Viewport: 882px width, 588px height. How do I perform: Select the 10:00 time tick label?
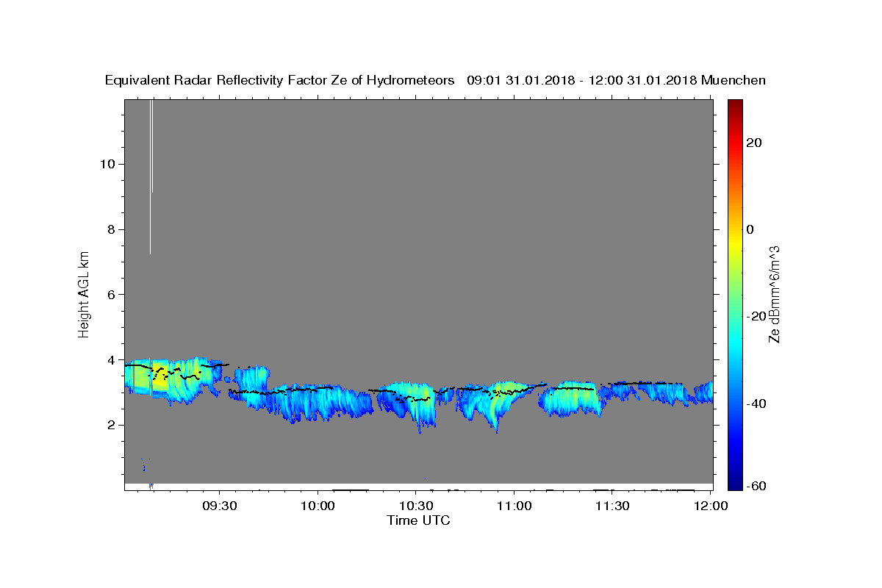pos(318,506)
